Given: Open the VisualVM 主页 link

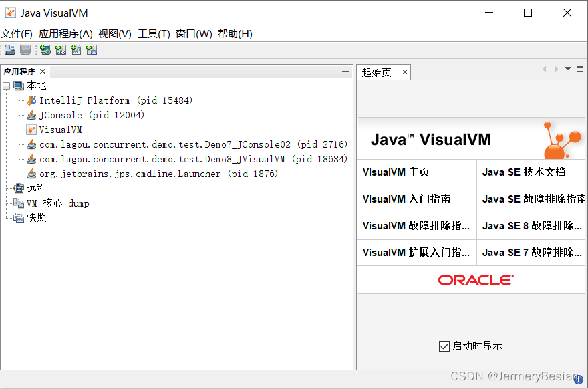Looking at the screenshot, I should click(396, 172).
